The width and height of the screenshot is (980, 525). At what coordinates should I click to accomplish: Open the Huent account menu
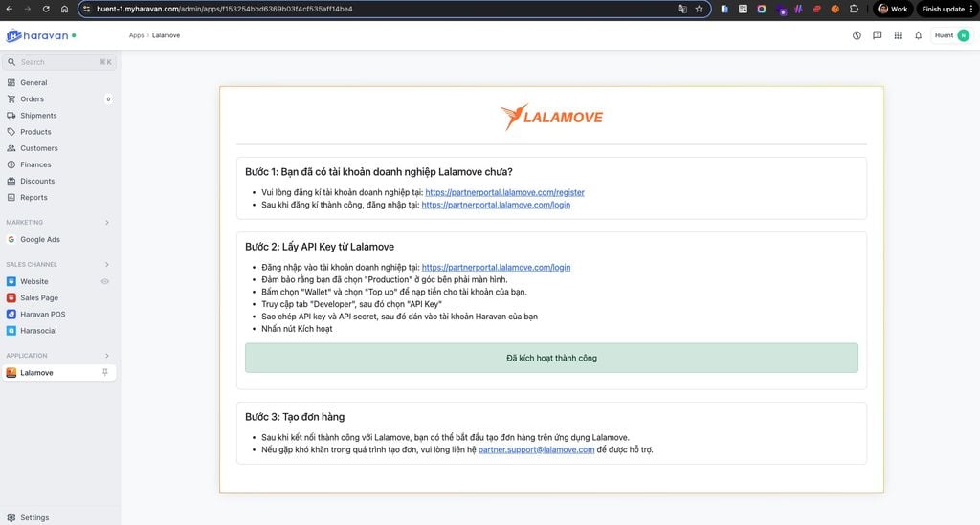click(950, 35)
